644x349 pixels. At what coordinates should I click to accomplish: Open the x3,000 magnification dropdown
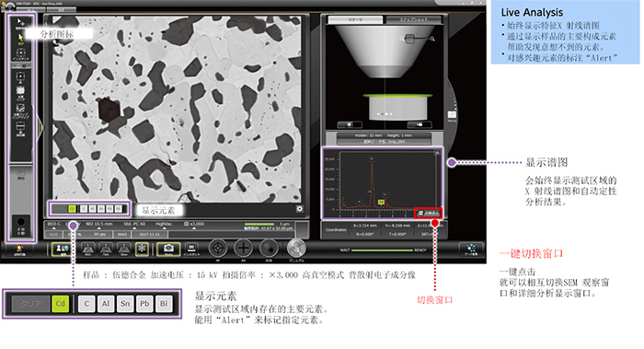(x=194, y=225)
